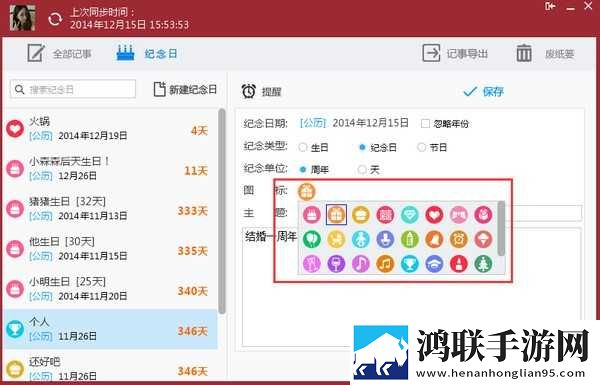Choose the yellow baby stroller icon
Screen dimensions: 600x385
[x=336, y=239]
